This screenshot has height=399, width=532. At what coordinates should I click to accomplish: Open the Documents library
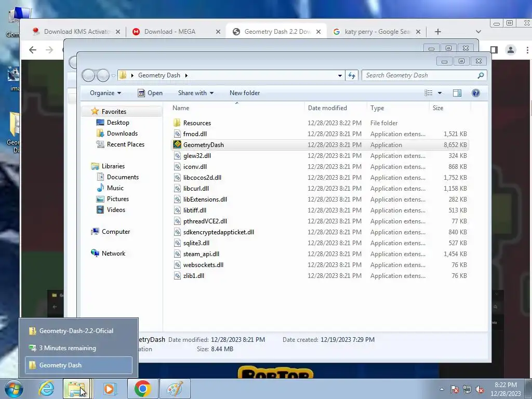pos(123,177)
